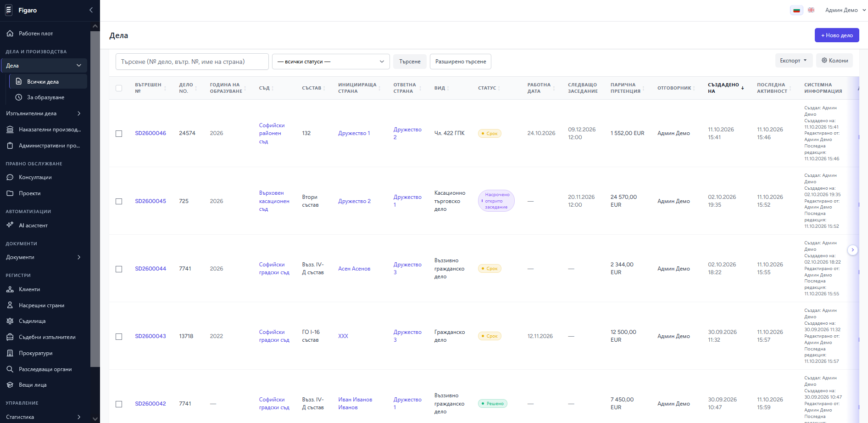Click the Търсене button

(410, 62)
